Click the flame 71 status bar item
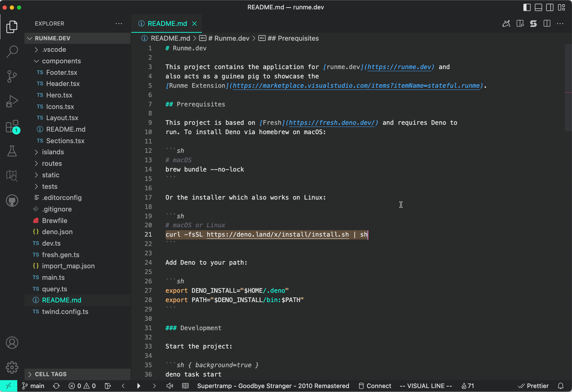Viewport: 572px width, 392px height. pos(468,386)
